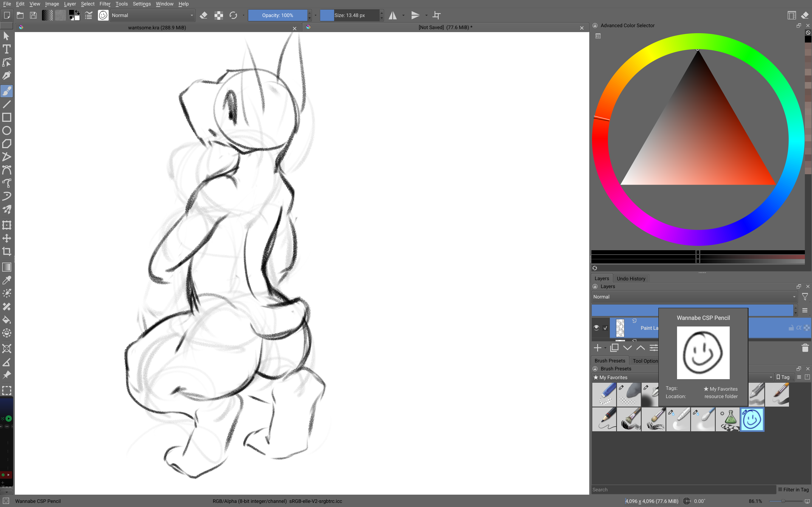Select the Crop tool
812x507 pixels.
click(x=6, y=252)
